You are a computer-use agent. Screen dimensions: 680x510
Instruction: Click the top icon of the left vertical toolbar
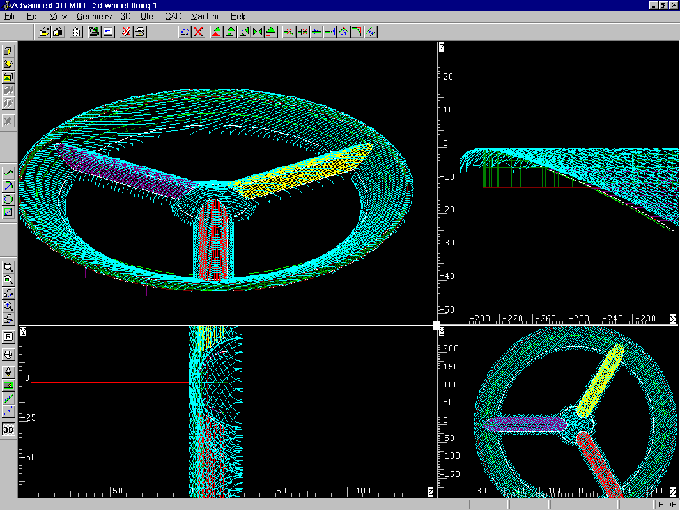click(8, 51)
